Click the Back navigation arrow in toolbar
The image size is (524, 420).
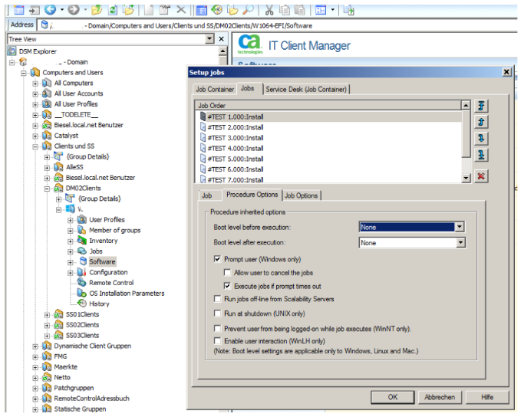click(x=51, y=10)
